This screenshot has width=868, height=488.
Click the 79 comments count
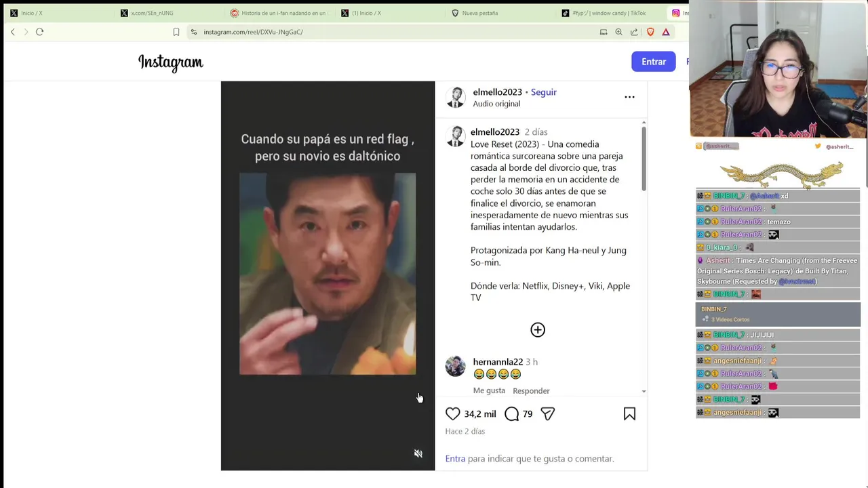pyautogui.click(x=528, y=414)
